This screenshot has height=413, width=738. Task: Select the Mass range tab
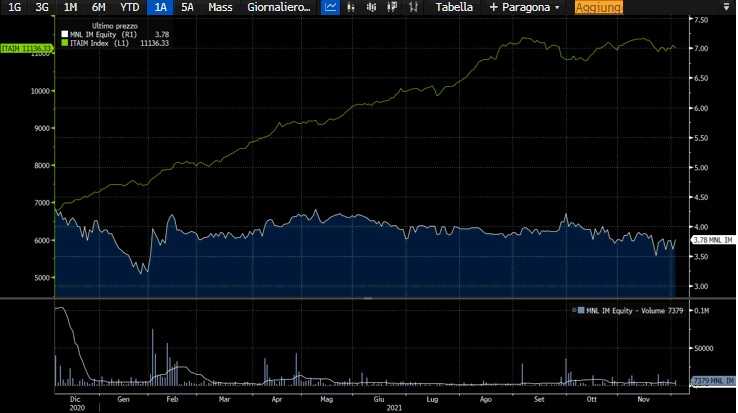[x=220, y=8]
